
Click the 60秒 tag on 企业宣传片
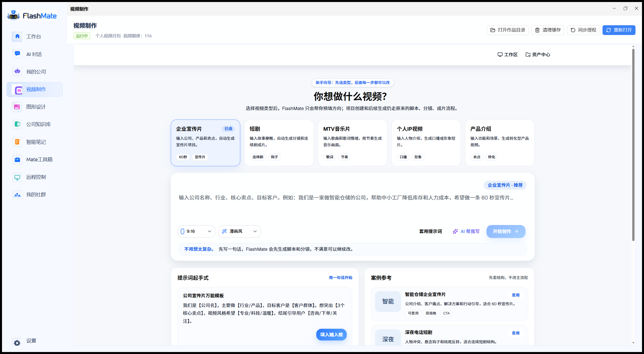183,157
